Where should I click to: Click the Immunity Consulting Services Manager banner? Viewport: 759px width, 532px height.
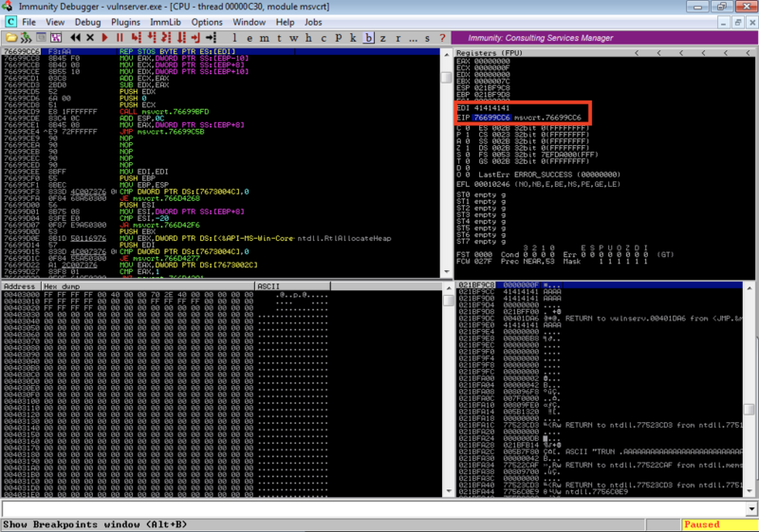click(x=604, y=38)
